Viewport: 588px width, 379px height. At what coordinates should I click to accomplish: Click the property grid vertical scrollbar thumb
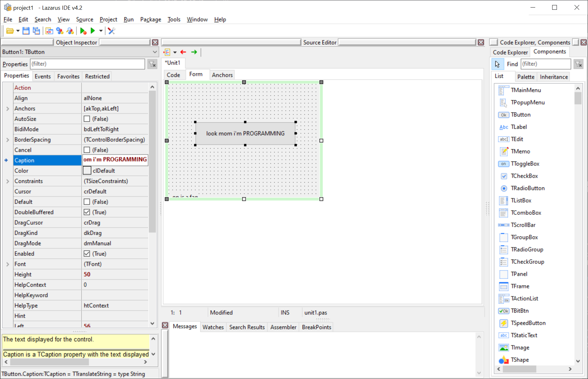(152, 162)
